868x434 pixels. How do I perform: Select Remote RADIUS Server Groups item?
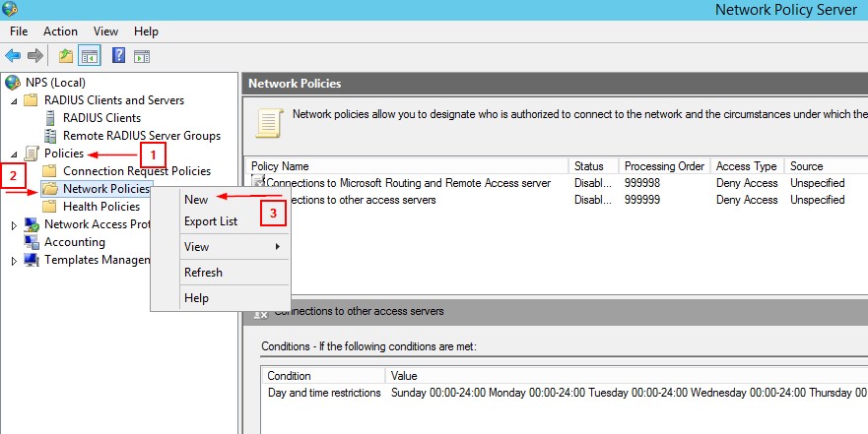[x=142, y=136]
